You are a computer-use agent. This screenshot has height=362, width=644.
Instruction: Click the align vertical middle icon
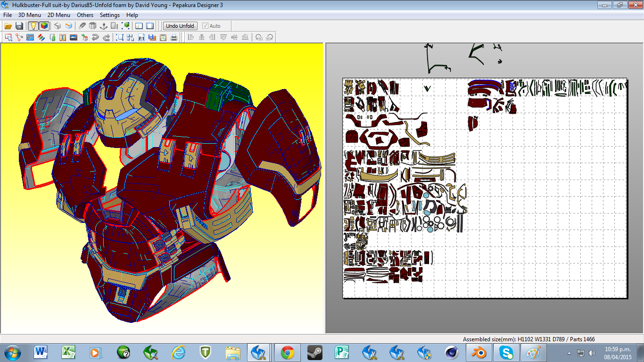(x=234, y=37)
